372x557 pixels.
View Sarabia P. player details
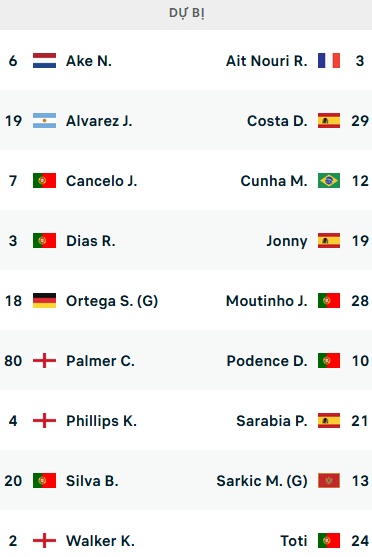click(272, 421)
